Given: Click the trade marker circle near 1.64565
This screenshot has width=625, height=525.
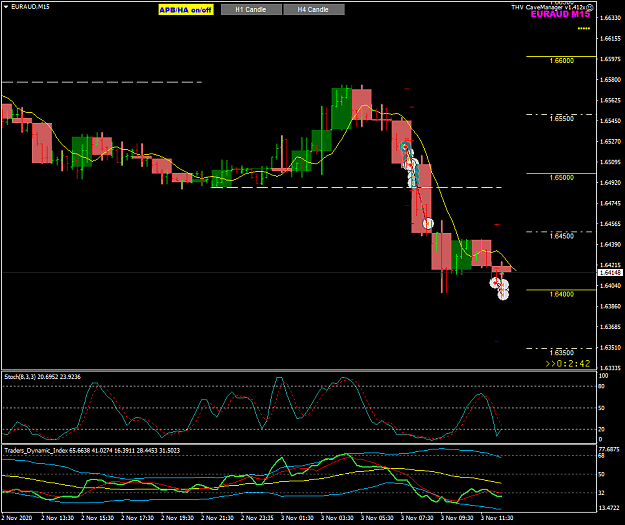Looking at the screenshot, I should (x=428, y=223).
